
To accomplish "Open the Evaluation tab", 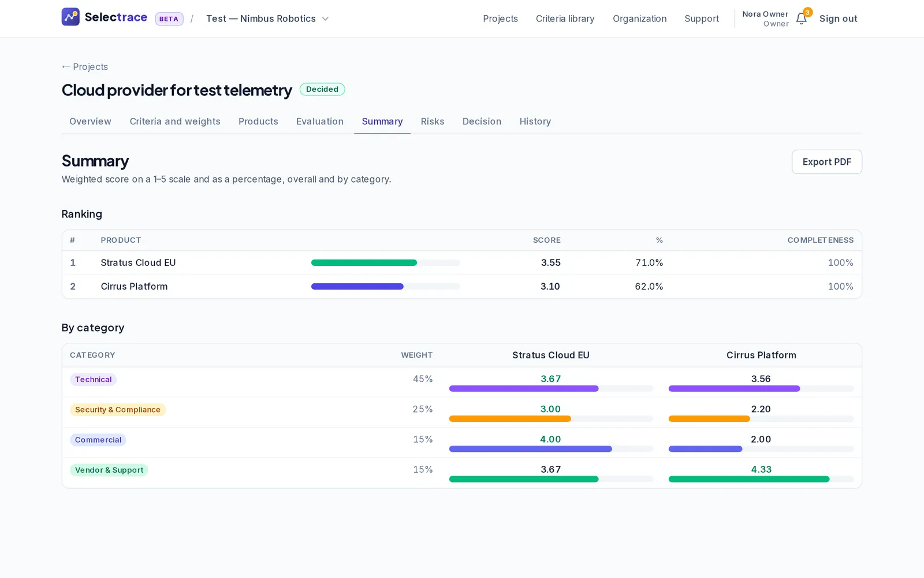I will tap(320, 121).
